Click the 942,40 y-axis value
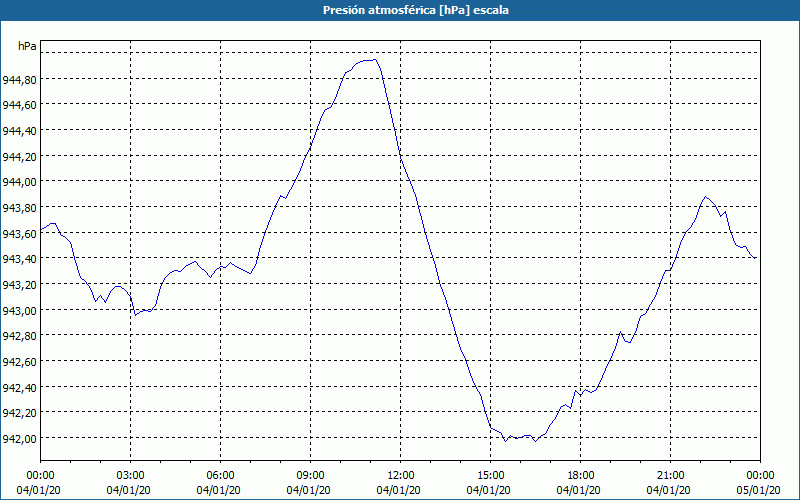The width and height of the screenshot is (800, 500). click(x=20, y=388)
